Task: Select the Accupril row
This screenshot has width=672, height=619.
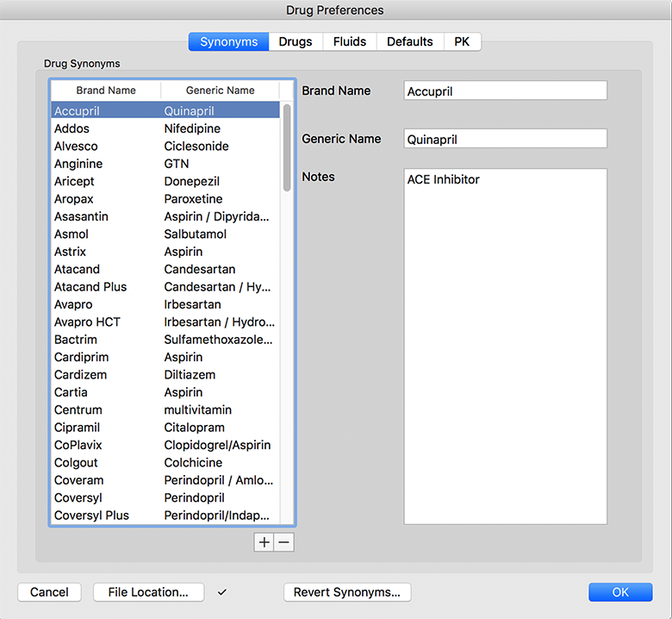Action: (x=165, y=110)
